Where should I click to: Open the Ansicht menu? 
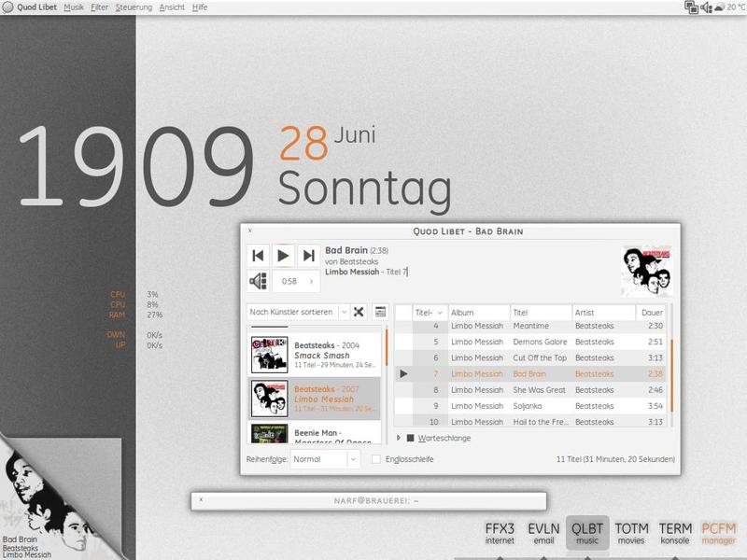[x=172, y=7]
